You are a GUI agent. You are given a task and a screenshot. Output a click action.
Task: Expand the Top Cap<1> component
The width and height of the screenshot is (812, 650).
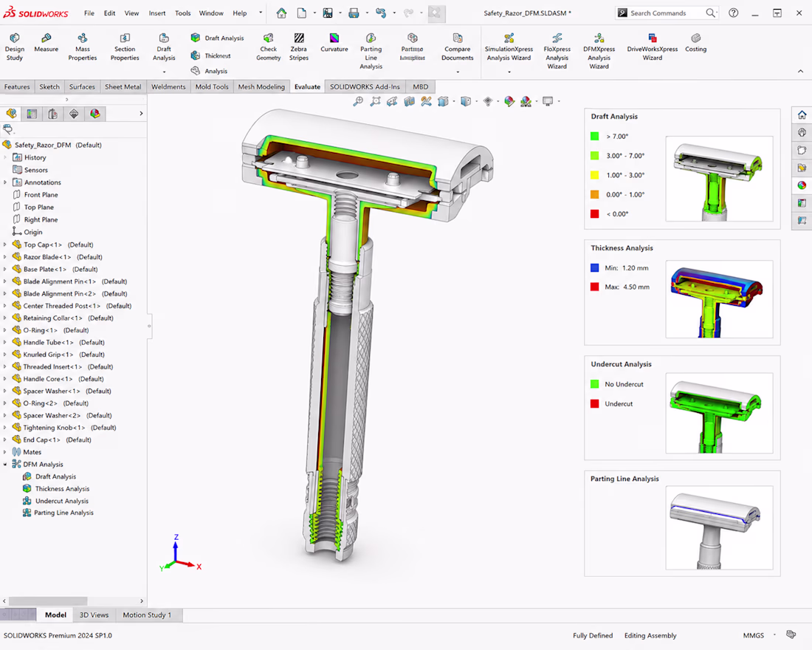pos(5,244)
